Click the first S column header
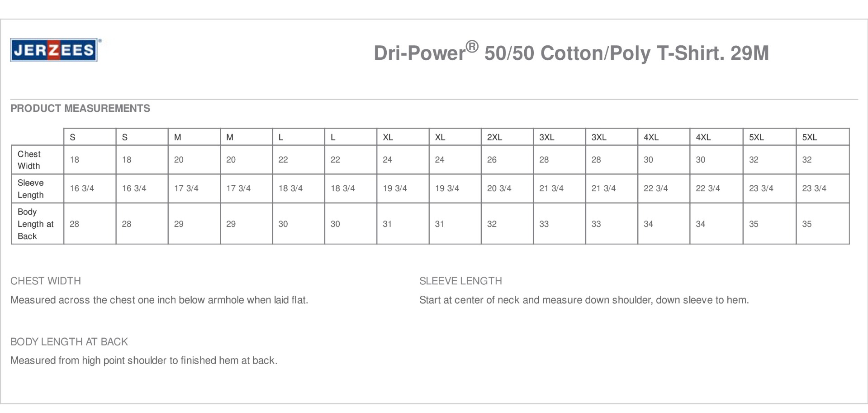Viewport: 868px width, 413px height. [x=72, y=137]
